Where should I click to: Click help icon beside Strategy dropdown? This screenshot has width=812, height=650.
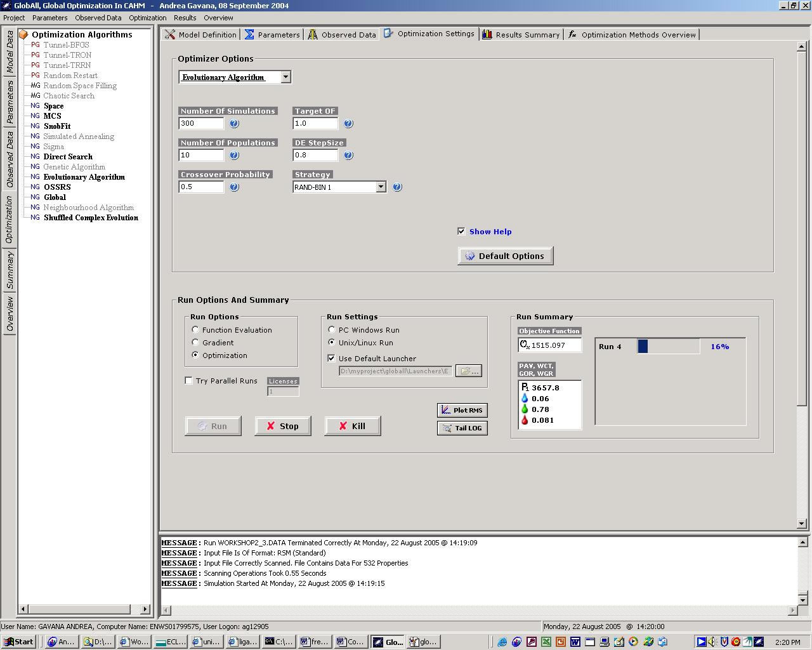(x=397, y=187)
